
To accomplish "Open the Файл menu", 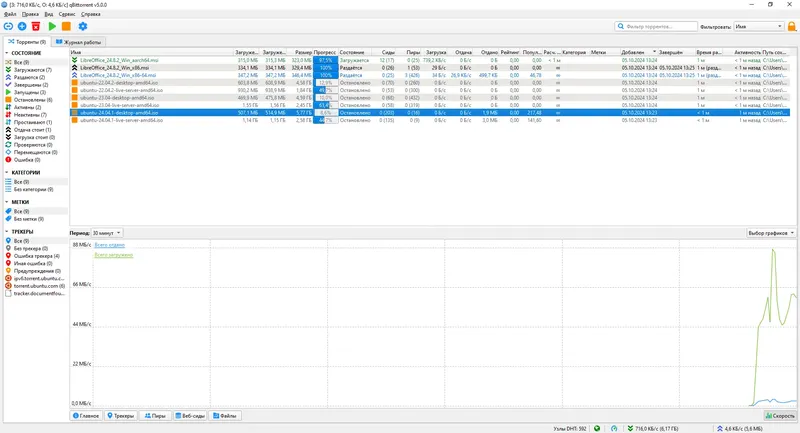I will pos(10,14).
